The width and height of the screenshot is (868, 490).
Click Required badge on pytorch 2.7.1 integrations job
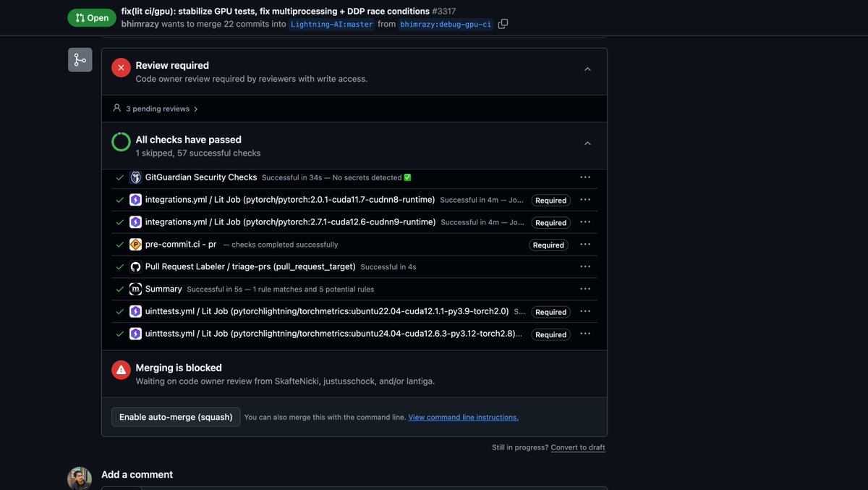tap(550, 223)
